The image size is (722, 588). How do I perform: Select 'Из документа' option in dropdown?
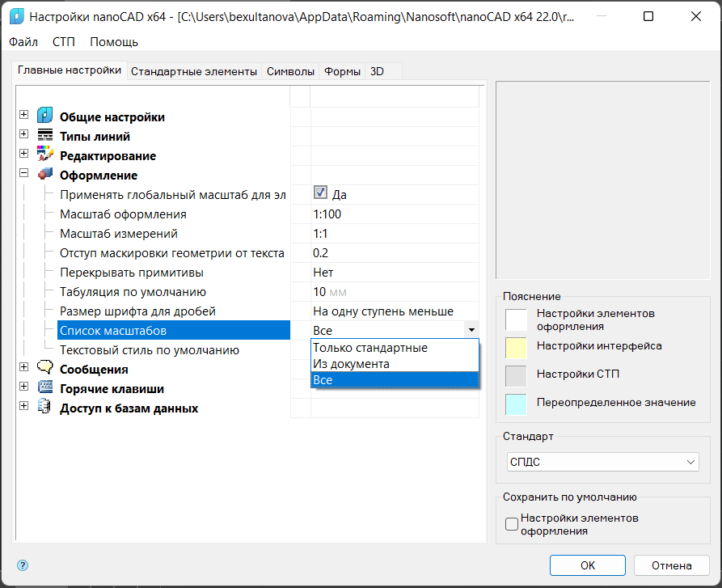[351, 364]
